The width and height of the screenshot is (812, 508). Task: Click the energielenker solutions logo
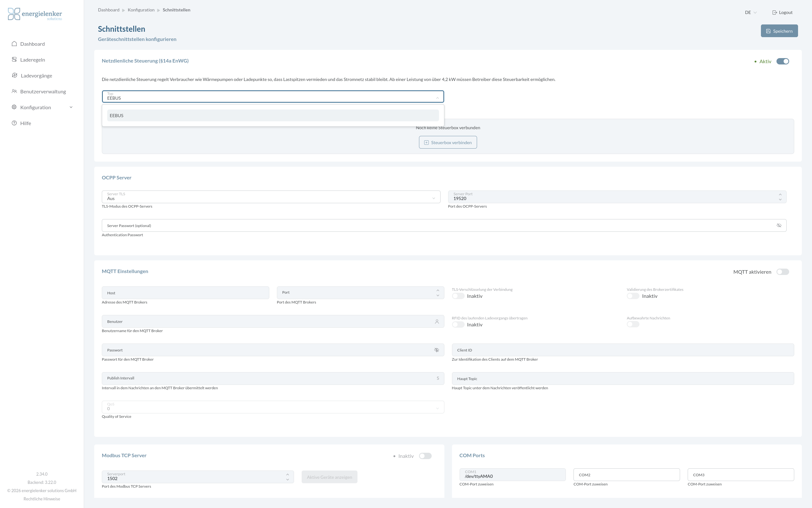[35, 14]
